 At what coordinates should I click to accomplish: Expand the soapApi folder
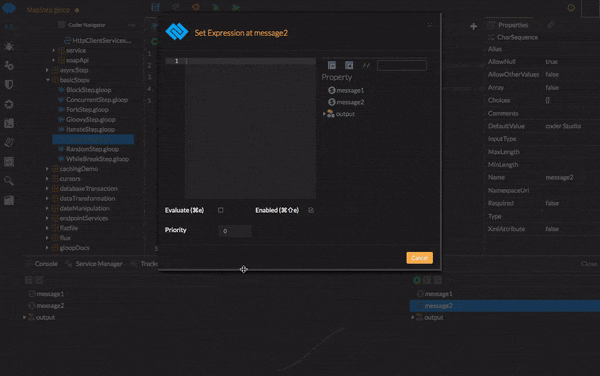[54, 60]
